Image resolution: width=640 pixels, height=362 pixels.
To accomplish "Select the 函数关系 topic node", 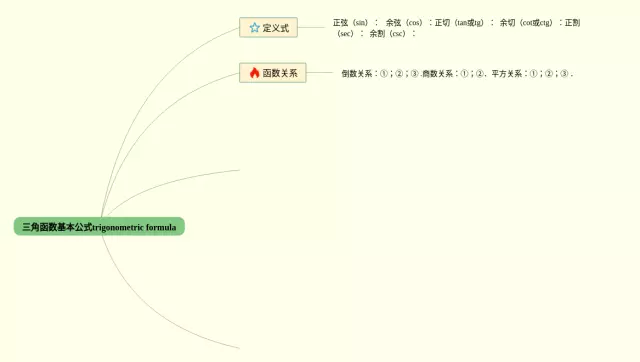I will coord(273,73).
